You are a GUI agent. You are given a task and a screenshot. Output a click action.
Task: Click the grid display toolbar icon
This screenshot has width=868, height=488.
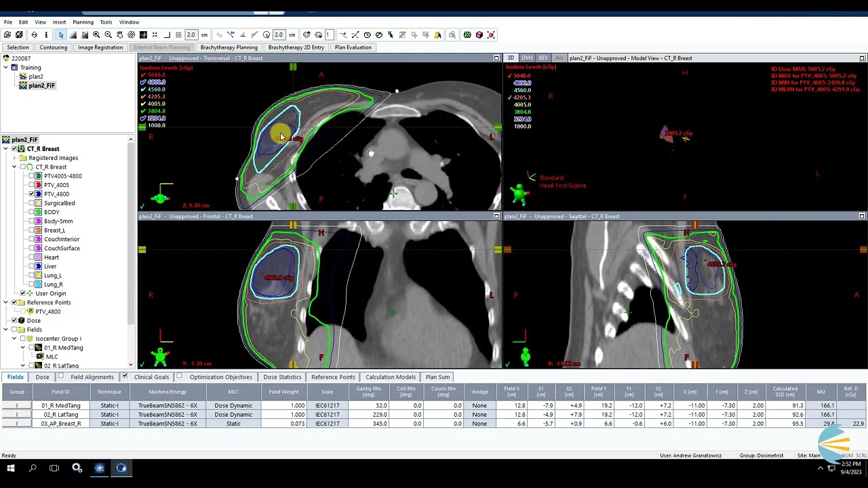178,35
